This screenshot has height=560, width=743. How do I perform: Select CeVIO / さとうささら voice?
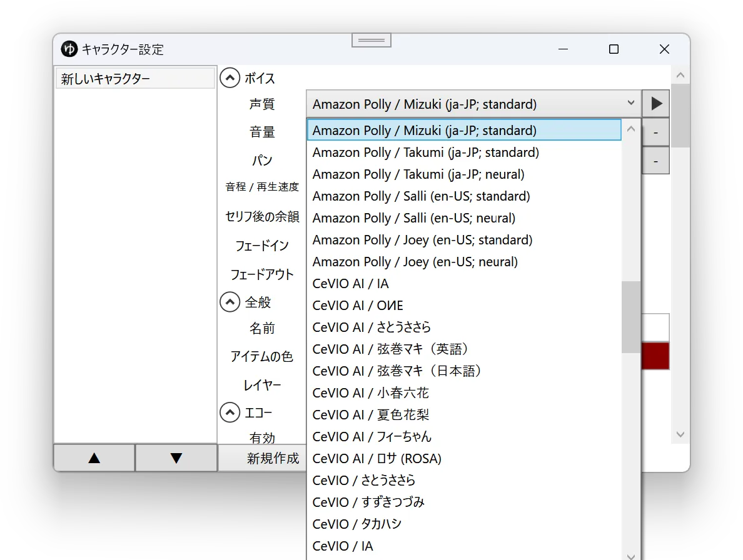pos(464,480)
